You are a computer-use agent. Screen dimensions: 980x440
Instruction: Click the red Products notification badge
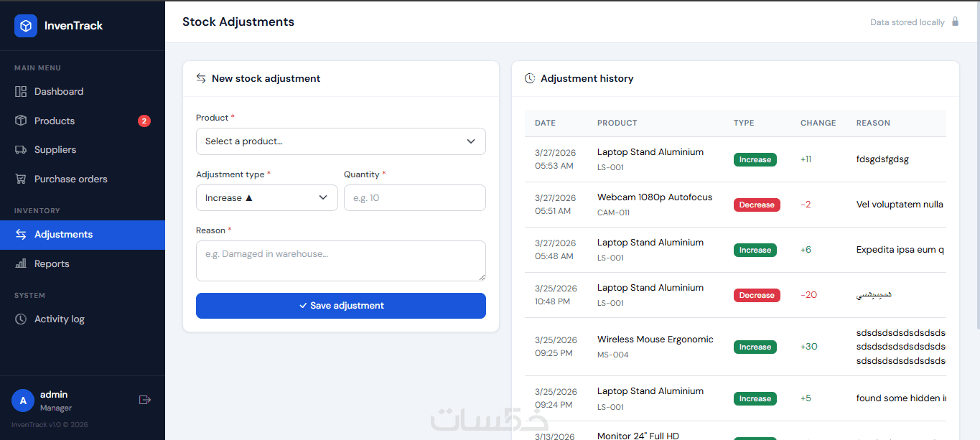pyautogui.click(x=144, y=121)
